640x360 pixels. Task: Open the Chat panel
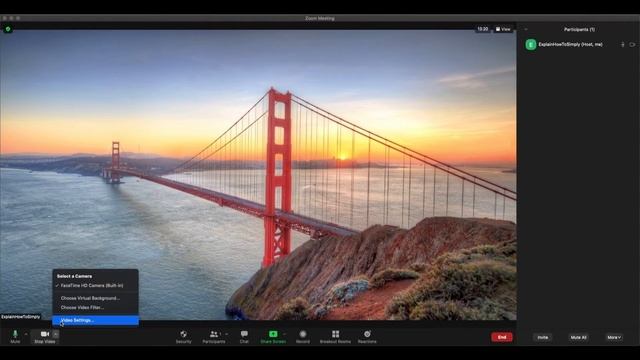pyautogui.click(x=244, y=337)
